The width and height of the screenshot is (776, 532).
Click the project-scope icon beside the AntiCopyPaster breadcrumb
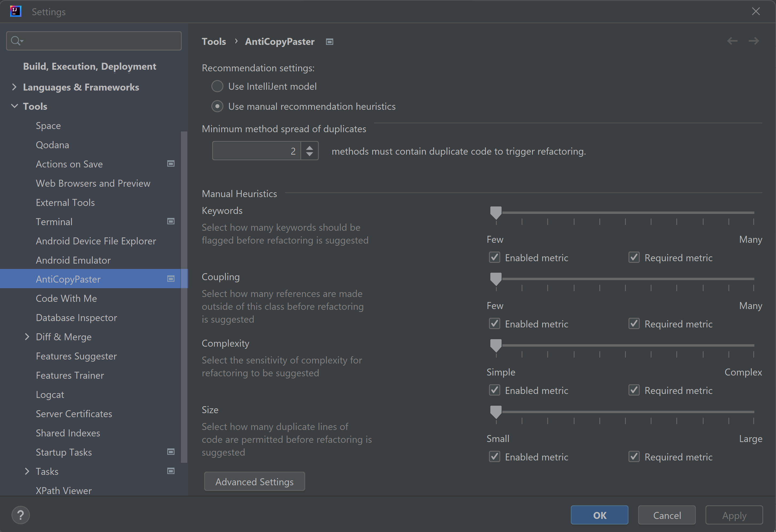click(x=329, y=42)
